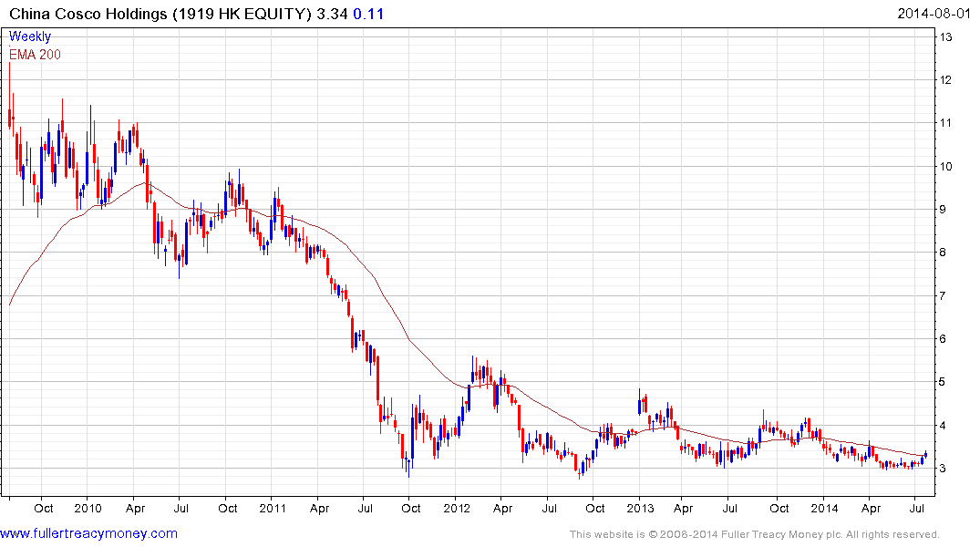
Task: Click the first Oct label before 2010
Action: (x=43, y=508)
